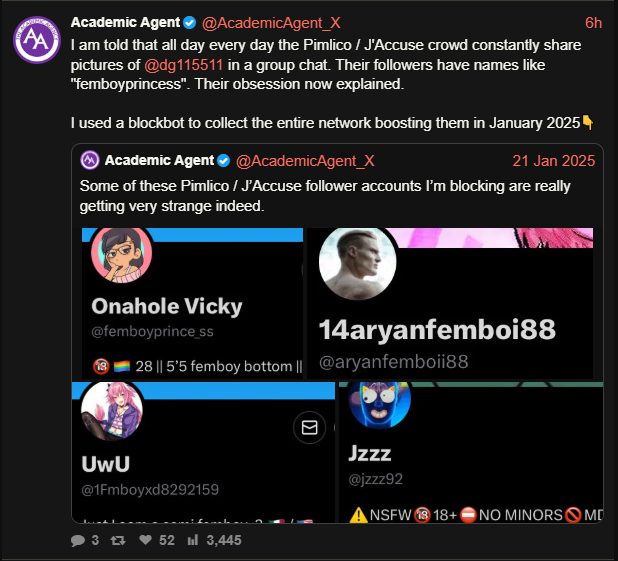
Task: Open the Academic Agent purple AA avatar
Action: (37, 40)
